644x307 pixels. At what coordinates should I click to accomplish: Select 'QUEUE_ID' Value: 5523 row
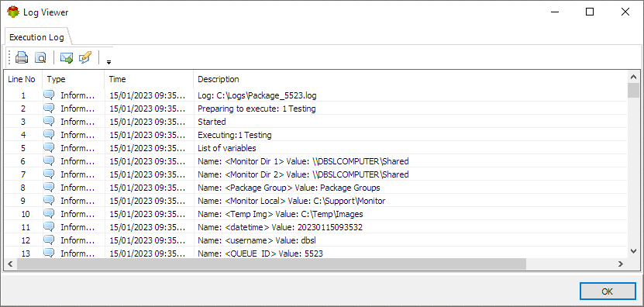tap(316, 253)
